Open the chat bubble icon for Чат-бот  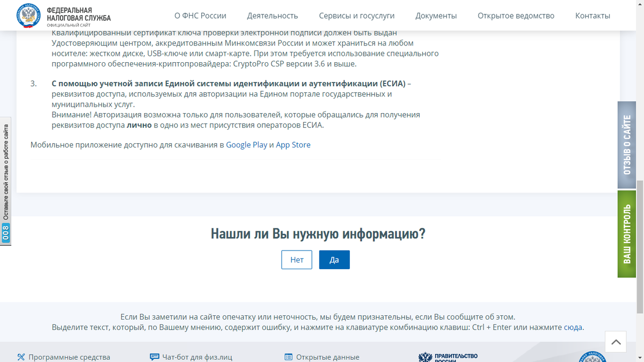tap(155, 356)
